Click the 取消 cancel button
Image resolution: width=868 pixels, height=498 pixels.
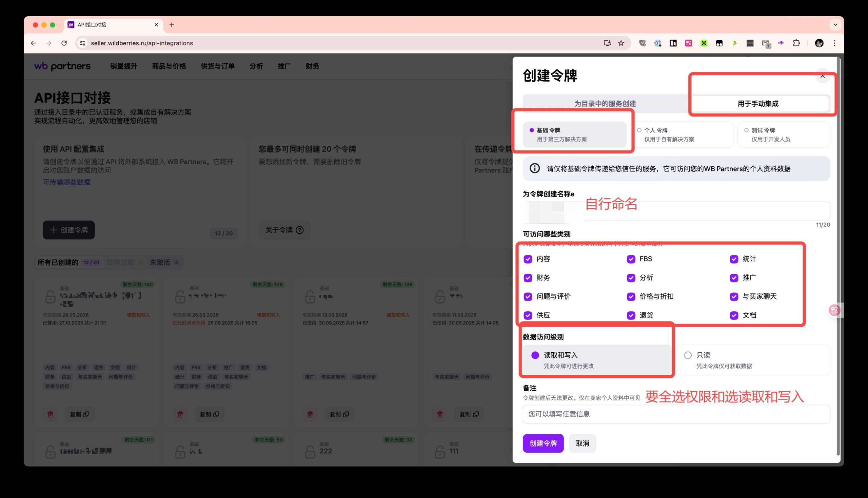tap(582, 443)
